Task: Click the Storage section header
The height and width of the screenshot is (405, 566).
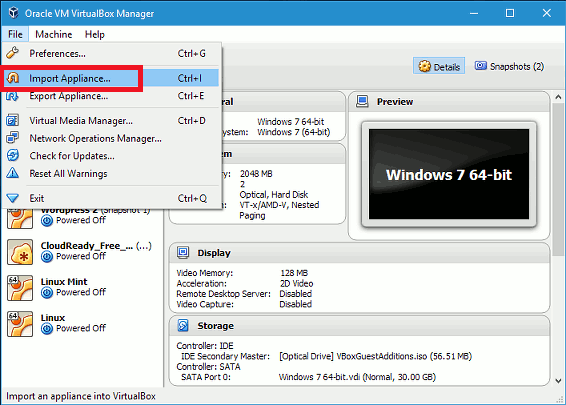Action: coord(359,326)
